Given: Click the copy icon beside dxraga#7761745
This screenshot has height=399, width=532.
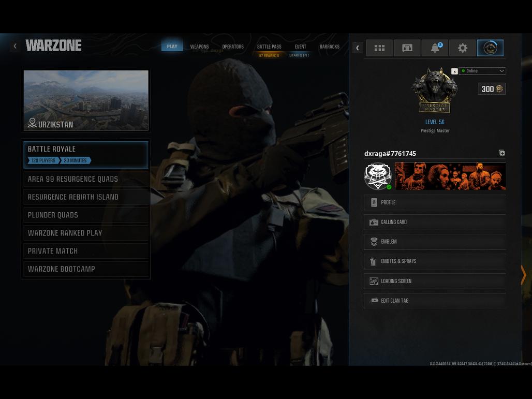Looking at the screenshot, I should [x=502, y=153].
